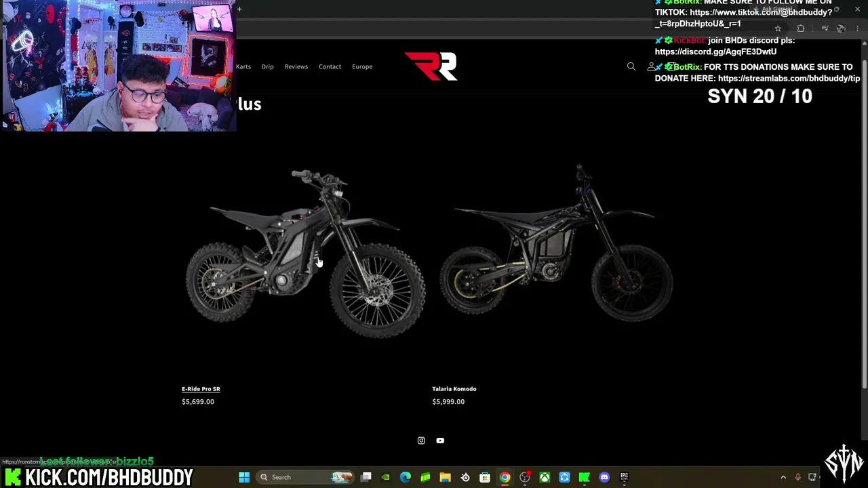Show hidden system tray icons chevron

783,477
